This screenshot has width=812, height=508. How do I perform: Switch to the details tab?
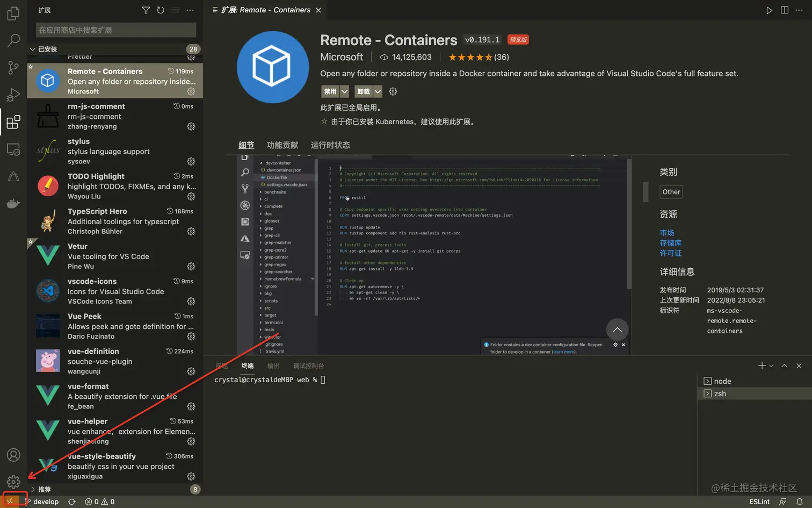click(x=246, y=145)
